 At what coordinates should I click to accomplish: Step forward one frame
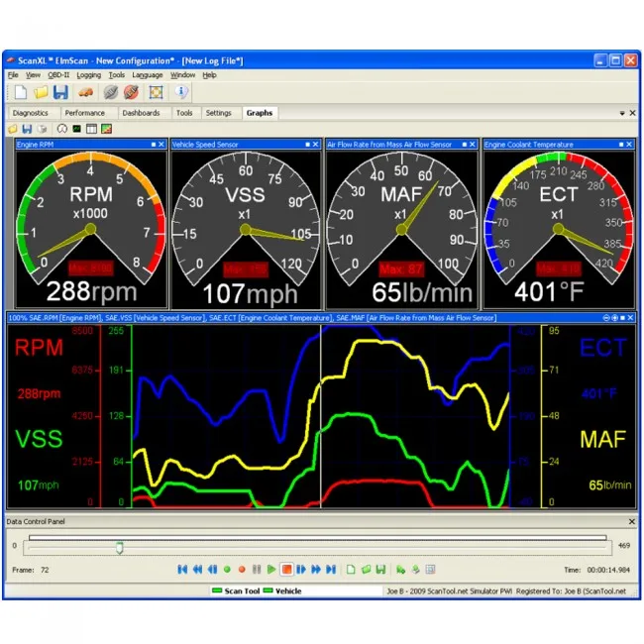click(x=301, y=570)
